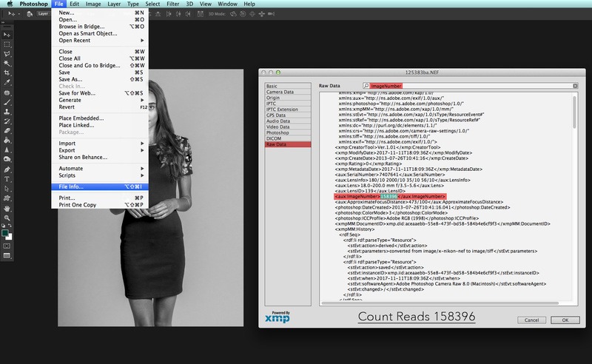Choose the Eyedropper tool

tap(6, 83)
